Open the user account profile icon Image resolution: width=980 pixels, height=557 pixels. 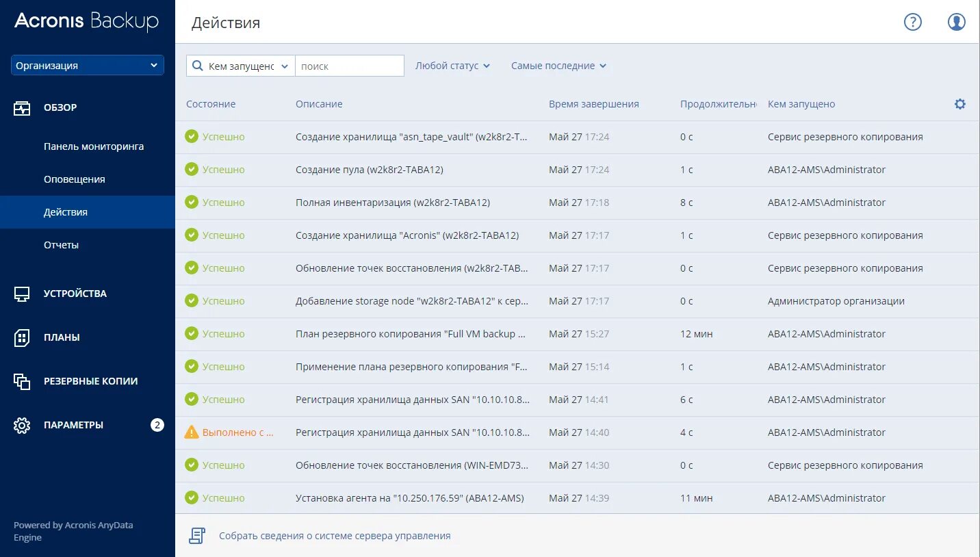point(956,22)
